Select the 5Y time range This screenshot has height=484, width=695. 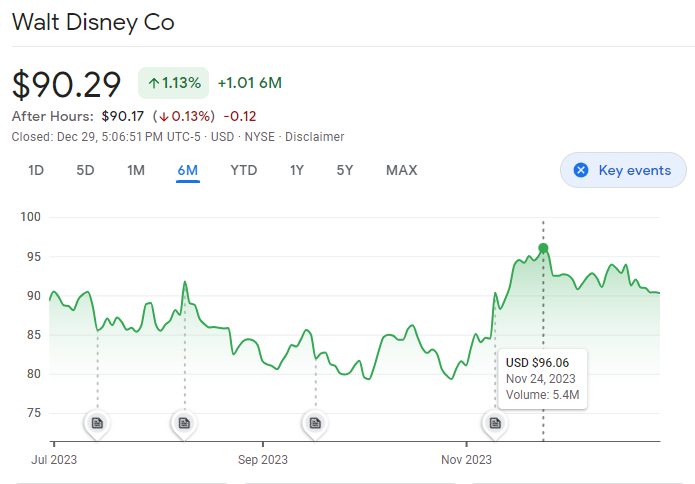344,170
